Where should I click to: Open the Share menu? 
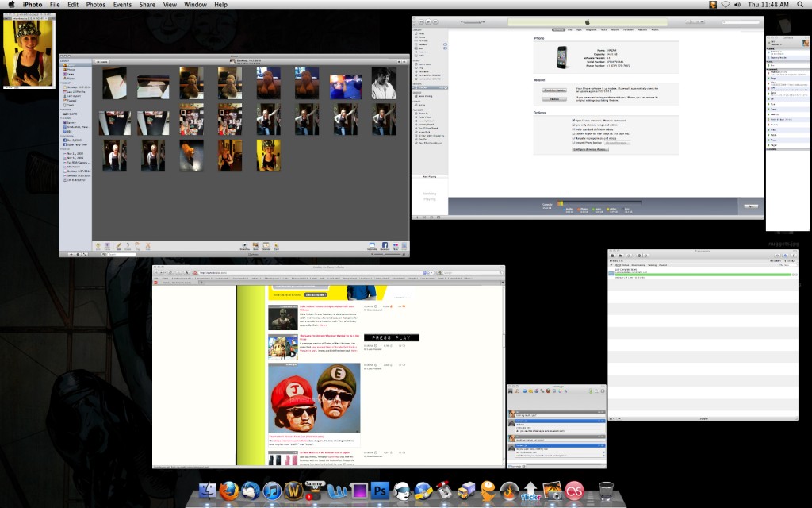pos(147,5)
